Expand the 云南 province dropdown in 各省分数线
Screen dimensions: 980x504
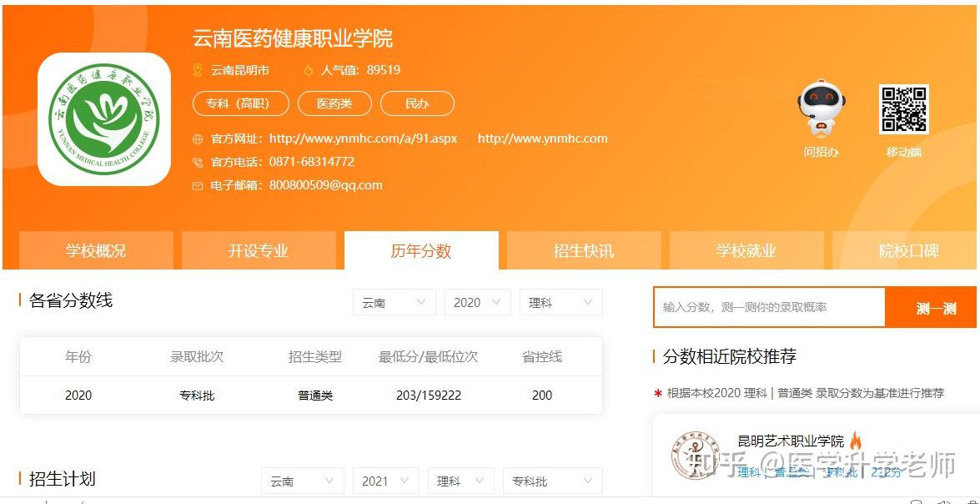click(395, 302)
